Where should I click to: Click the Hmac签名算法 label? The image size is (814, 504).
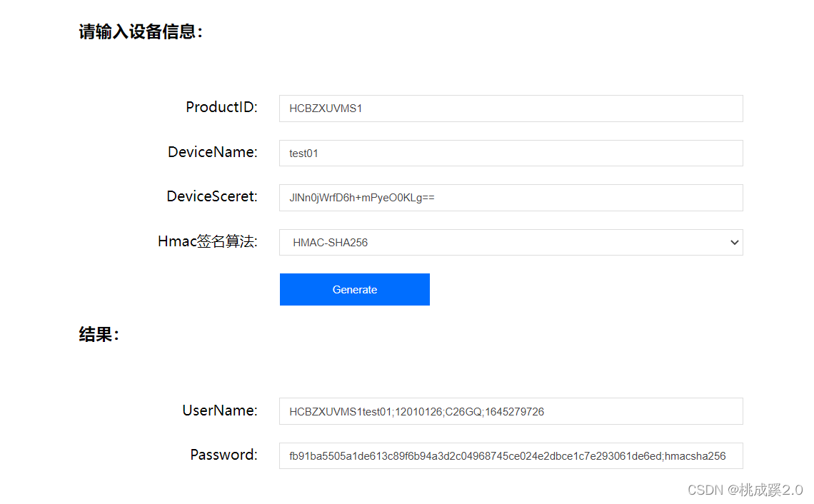(207, 241)
